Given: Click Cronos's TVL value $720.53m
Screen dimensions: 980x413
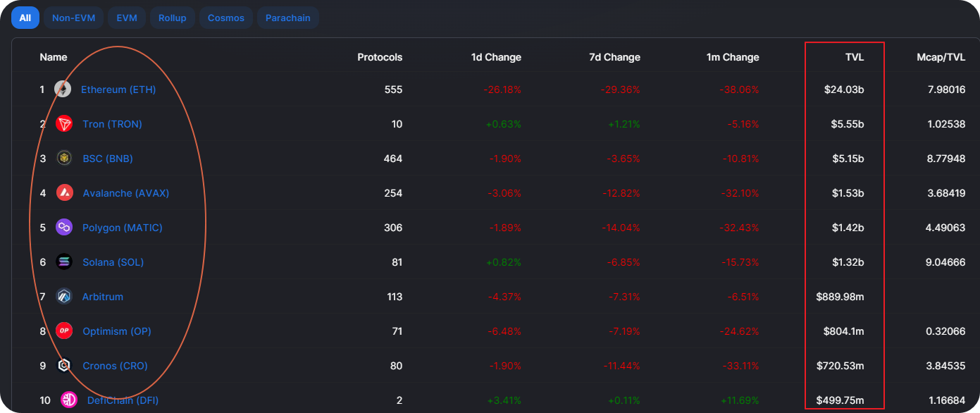Looking at the screenshot, I should (841, 366).
